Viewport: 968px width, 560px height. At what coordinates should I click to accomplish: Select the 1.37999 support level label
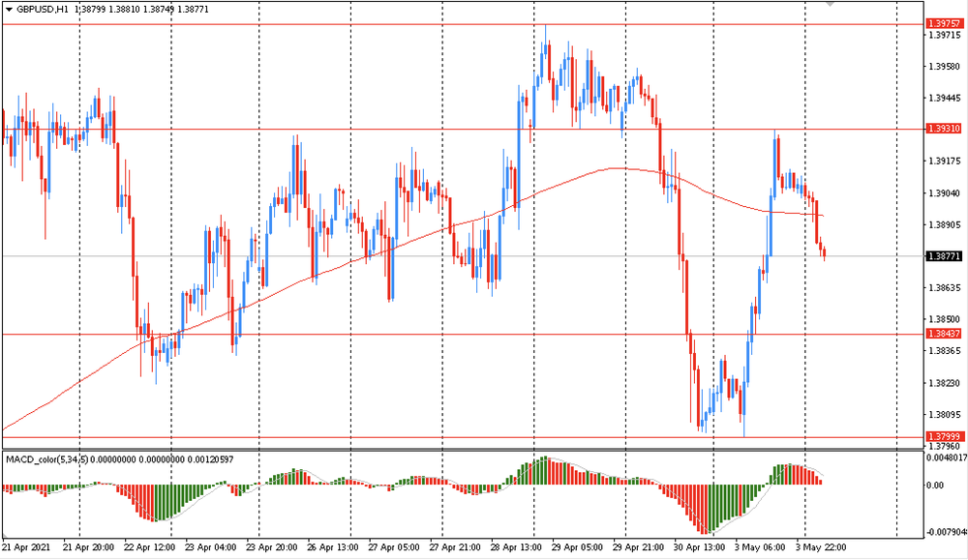944,436
